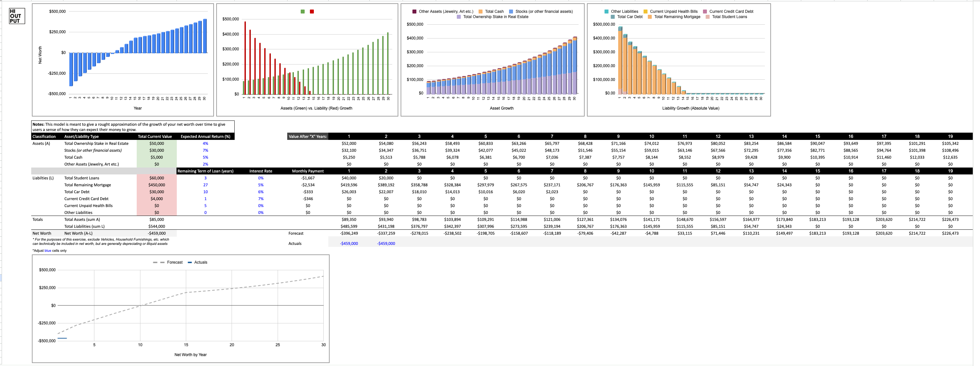Click the first Actuals -$459,000 blue cell
Image resolution: width=980 pixels, height=366 pixels.
pos(348,244)
